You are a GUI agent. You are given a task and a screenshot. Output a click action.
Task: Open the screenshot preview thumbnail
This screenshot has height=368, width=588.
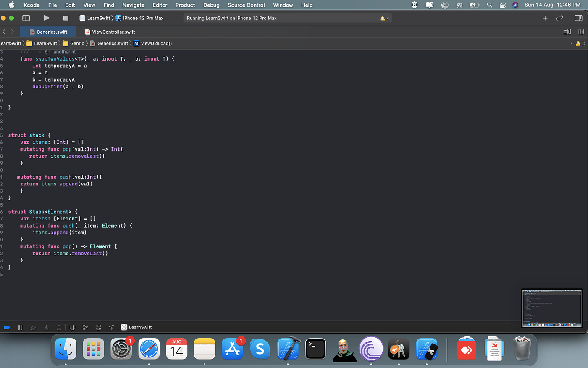(552, 308)
